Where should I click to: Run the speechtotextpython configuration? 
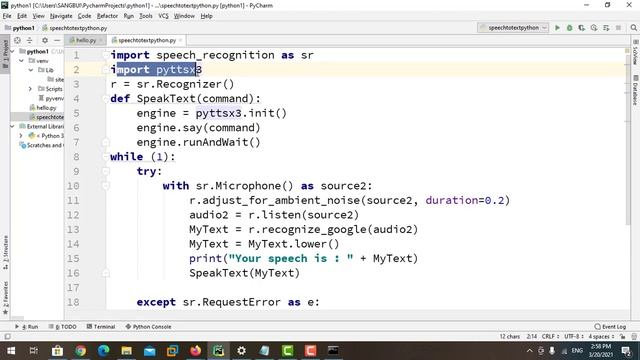[x=557, y=28]
